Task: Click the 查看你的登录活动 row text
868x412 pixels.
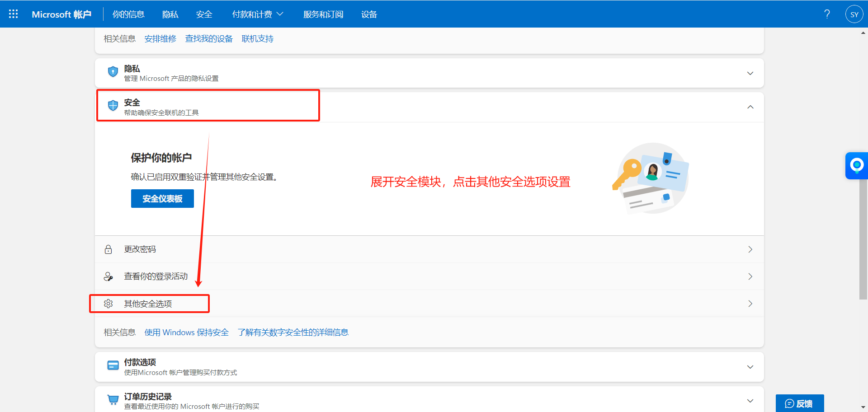Action: pos(156,276)
